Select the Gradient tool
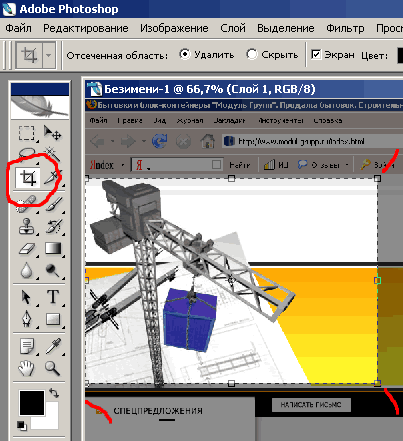This screenshot has height=441, width=403. pos(53,249)
